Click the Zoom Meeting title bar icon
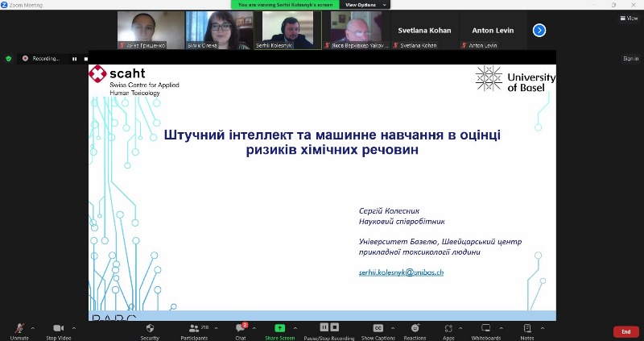This screenshot has width=644, height=341. [x=4, y=5]
